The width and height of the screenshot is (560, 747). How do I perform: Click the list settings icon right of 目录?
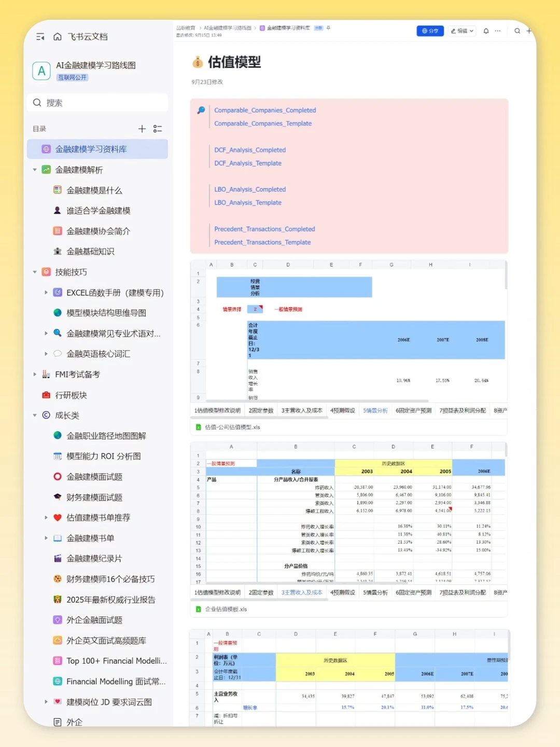158,129
